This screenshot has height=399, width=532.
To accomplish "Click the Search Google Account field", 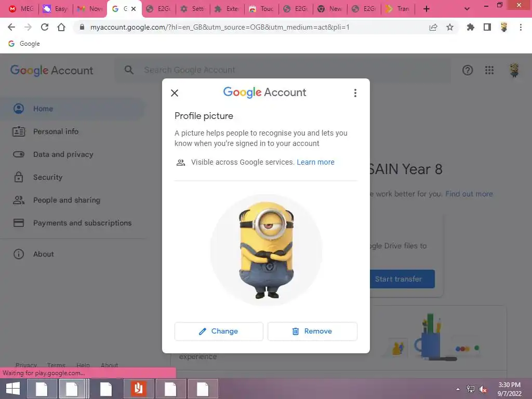I will tap(283, 70).
